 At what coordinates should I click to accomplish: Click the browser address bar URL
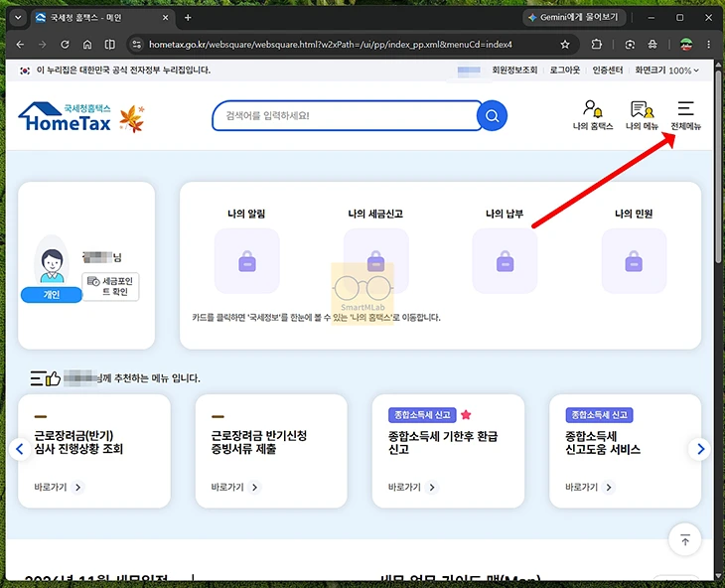[x=330, y=45]
